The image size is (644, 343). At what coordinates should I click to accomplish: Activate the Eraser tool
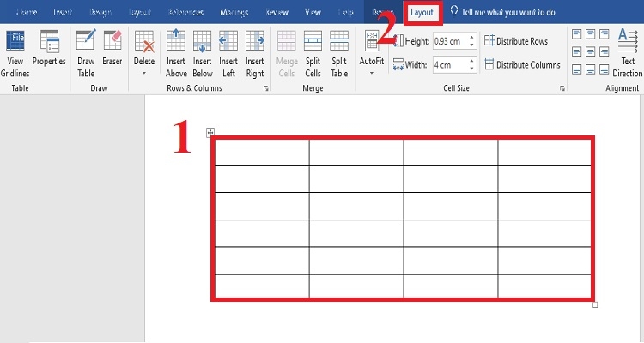(x=112, y=48)
